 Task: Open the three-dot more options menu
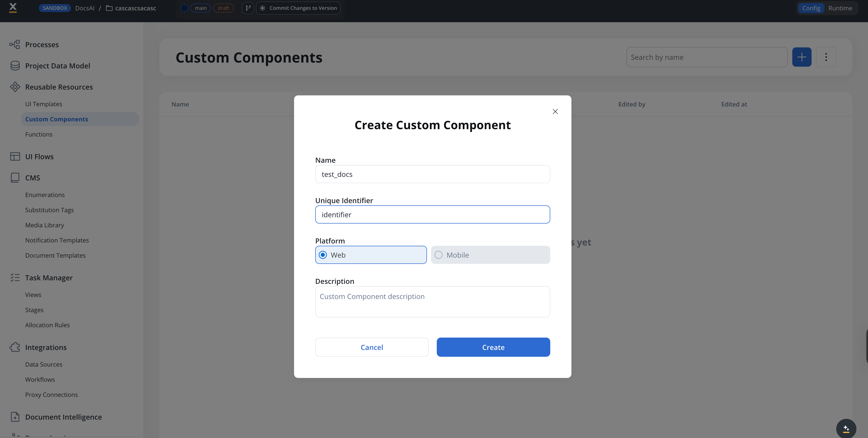tap(826, 57)
